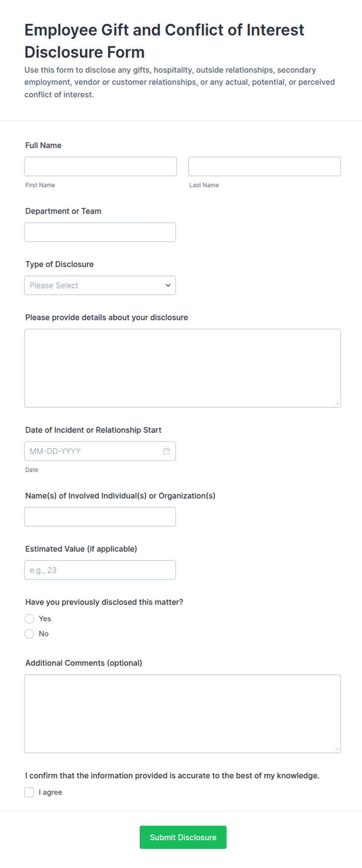Click the Type of Disclosure label

60,264
